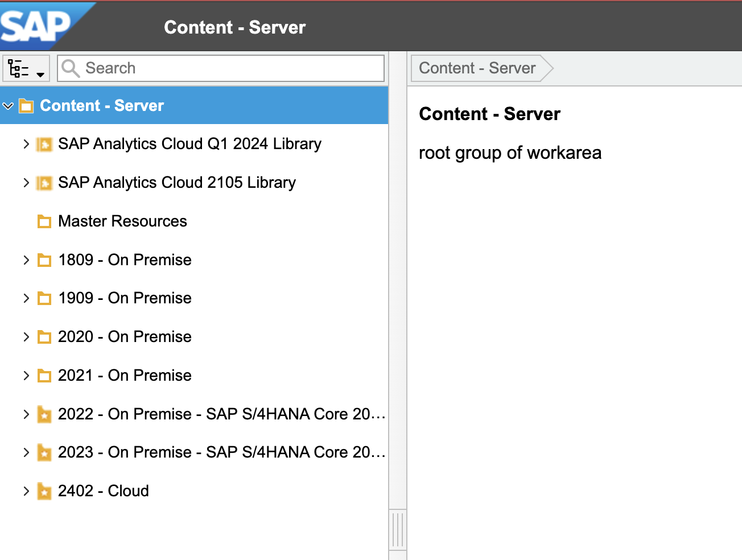This screenshot has height=560, width=742.
Task: Expand SAP Analytics Cloud 2105 Library
Action: (x=26, y=183)
